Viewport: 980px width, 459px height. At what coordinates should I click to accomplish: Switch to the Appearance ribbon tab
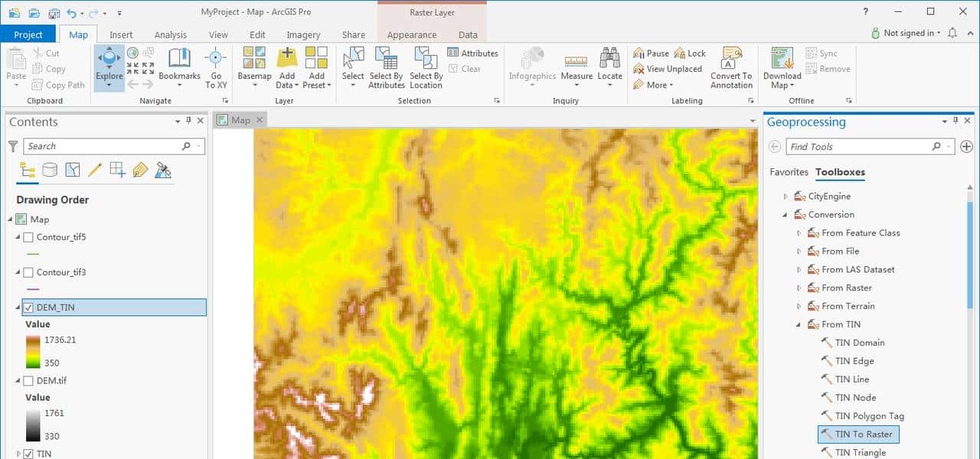click(411, 34)
